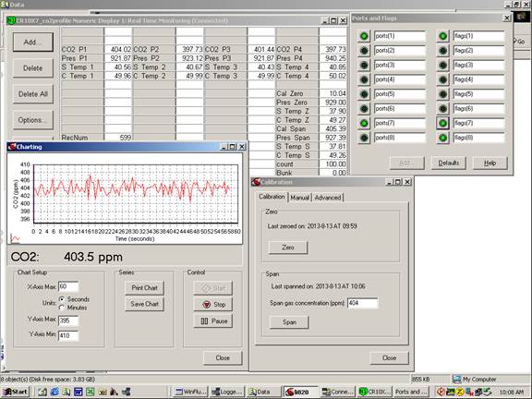Select the Cal Zero value 10.04
Viewport: 532px width, 399px height.
332,93
